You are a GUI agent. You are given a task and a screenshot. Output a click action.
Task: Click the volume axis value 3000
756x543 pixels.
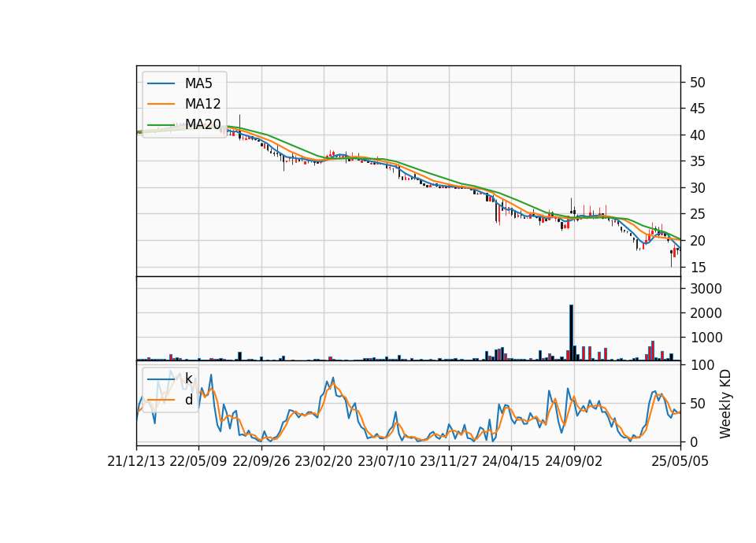pyautogui.click(x=706, y=289)
